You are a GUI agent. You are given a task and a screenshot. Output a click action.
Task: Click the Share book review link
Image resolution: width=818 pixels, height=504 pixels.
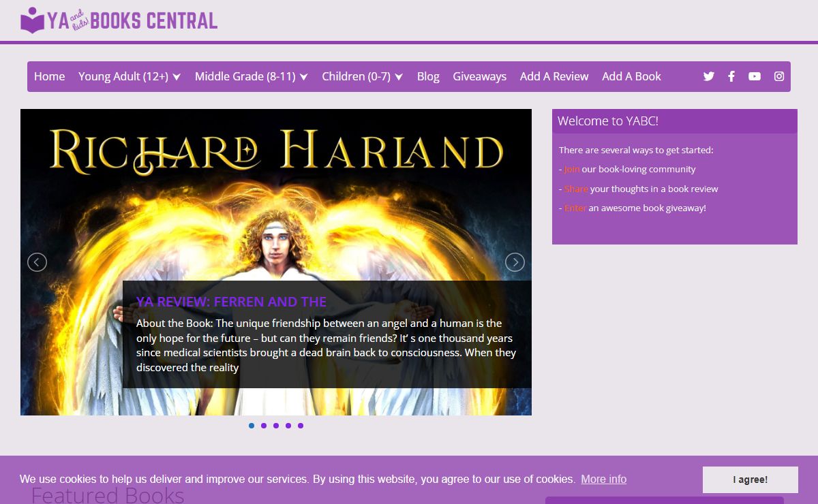[x=576, y=189]
